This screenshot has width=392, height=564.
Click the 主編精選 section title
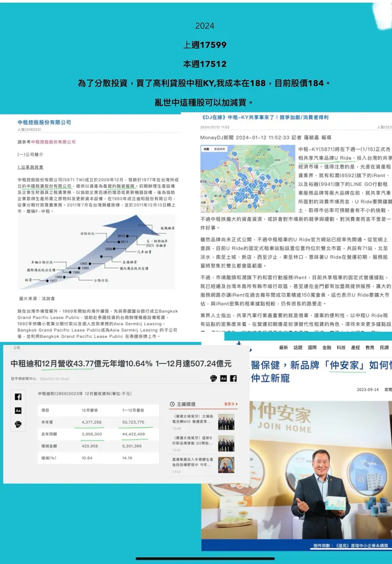[x=186, y=404]
